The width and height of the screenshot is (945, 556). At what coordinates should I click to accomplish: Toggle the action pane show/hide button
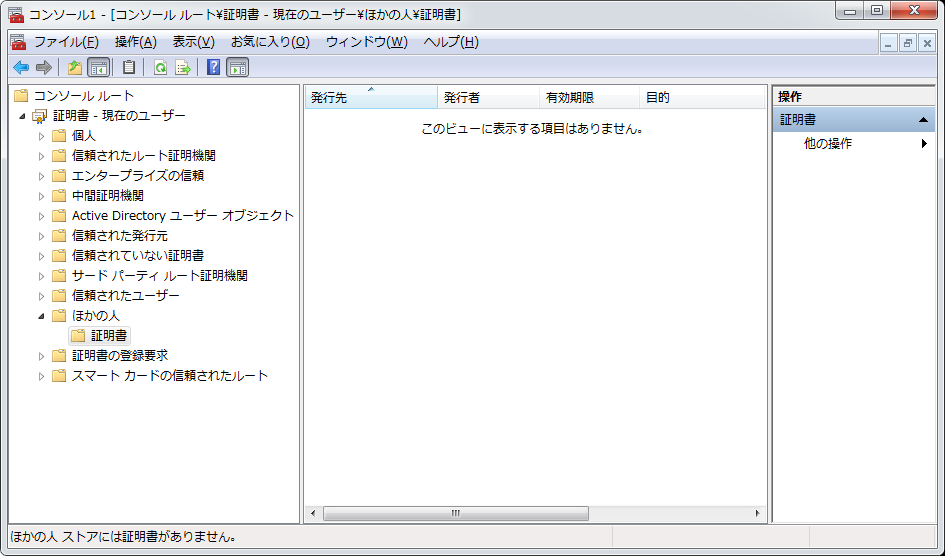click(237, 68)
